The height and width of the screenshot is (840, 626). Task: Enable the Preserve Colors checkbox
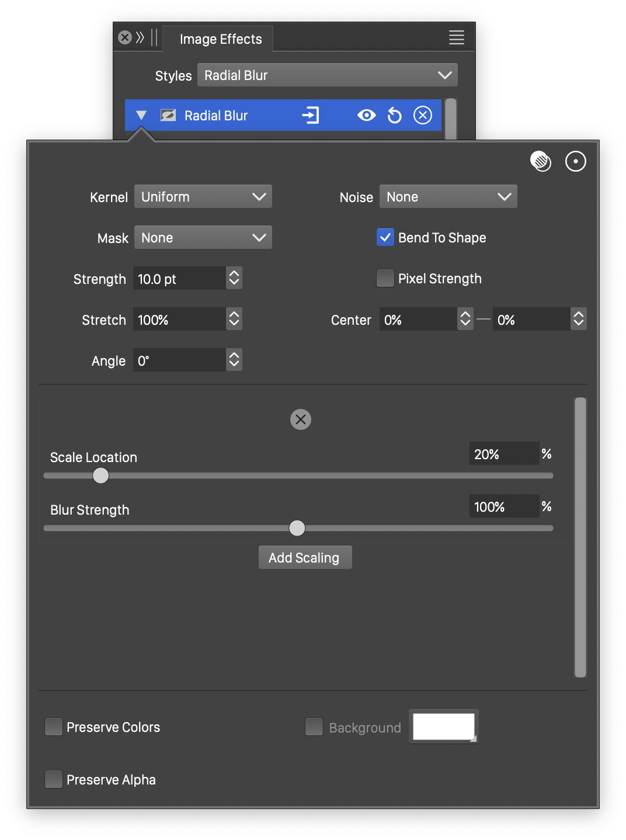[54, 727]
